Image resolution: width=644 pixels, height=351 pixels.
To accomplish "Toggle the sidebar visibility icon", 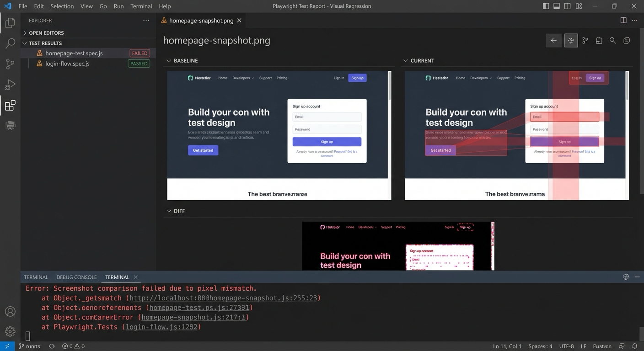I will pyautogui.click(x=545, y=6).
